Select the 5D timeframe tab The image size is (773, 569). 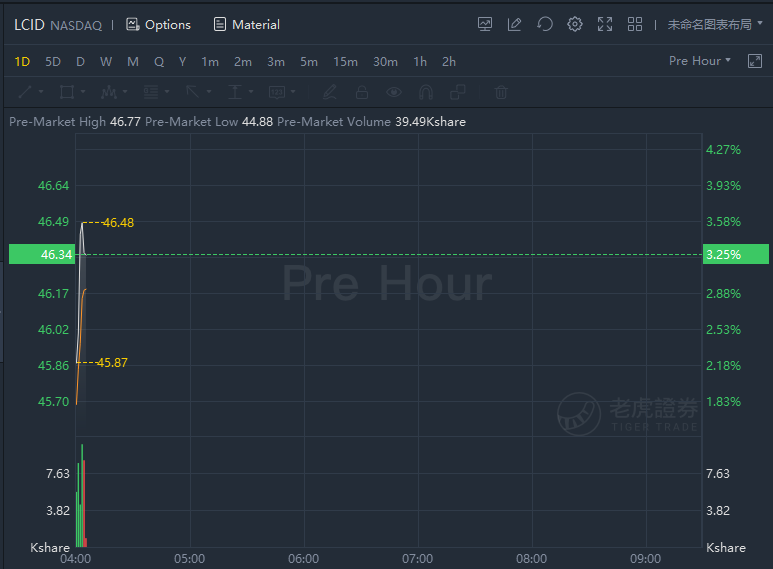click(53, 62)
